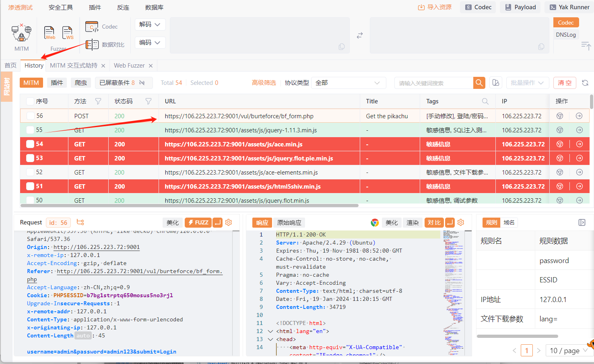Select the 域名 tab in rules panel
This screenshot has width=594, height=364.
click(509, 222)
